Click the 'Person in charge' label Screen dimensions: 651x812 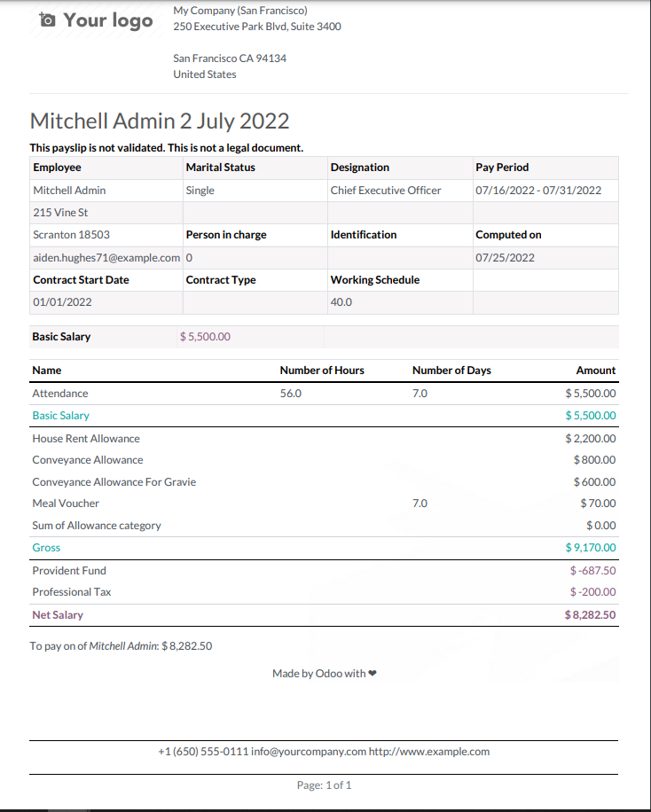[226, 235]
